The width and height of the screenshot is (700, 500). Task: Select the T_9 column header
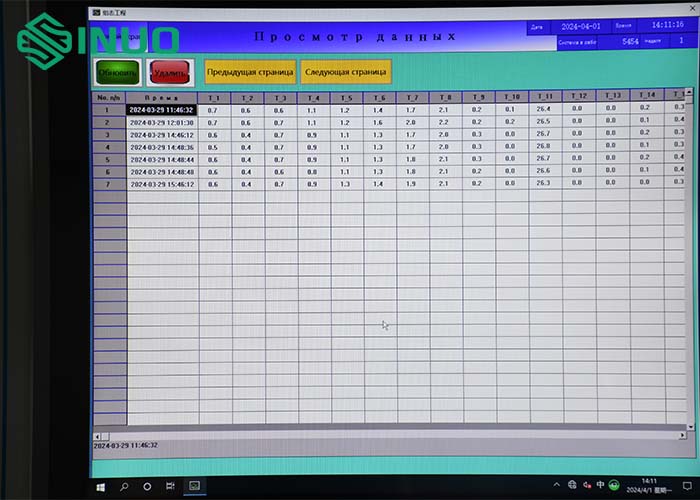pyautogui.click(x=479, y=96)
